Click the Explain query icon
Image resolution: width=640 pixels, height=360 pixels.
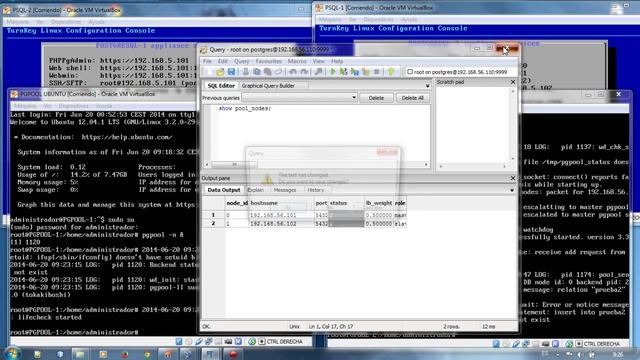(x=366, y=72)
